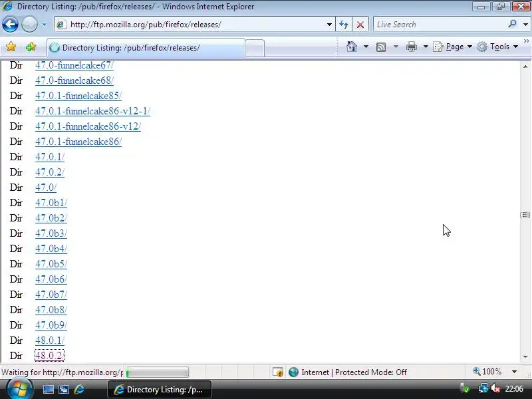Viewport: 532px width, 399px height.
Task: Expand the Home button dropdown arrow
Action: tap(366, 47)
